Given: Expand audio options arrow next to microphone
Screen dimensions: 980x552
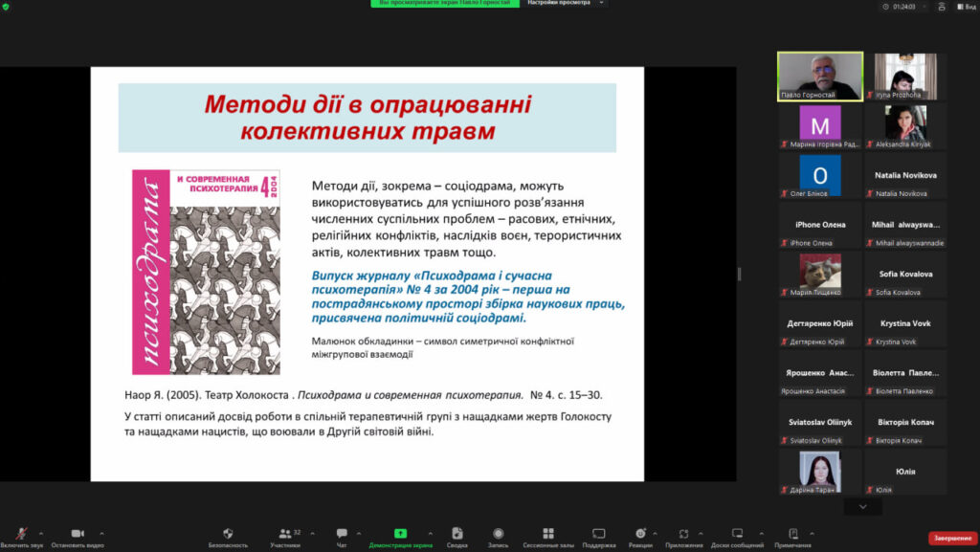Looking at the screenshot, I should tap(41, 533).
